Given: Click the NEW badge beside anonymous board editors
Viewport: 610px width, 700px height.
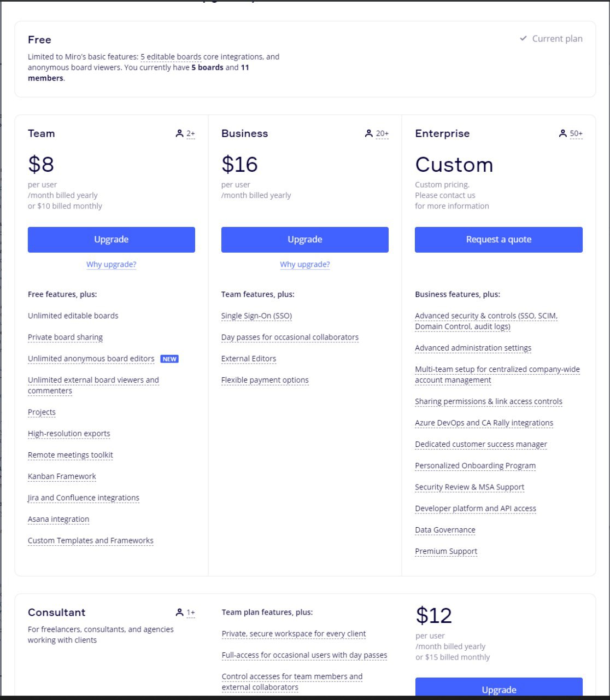Looking at the screenshot, I should pos(169,359).
